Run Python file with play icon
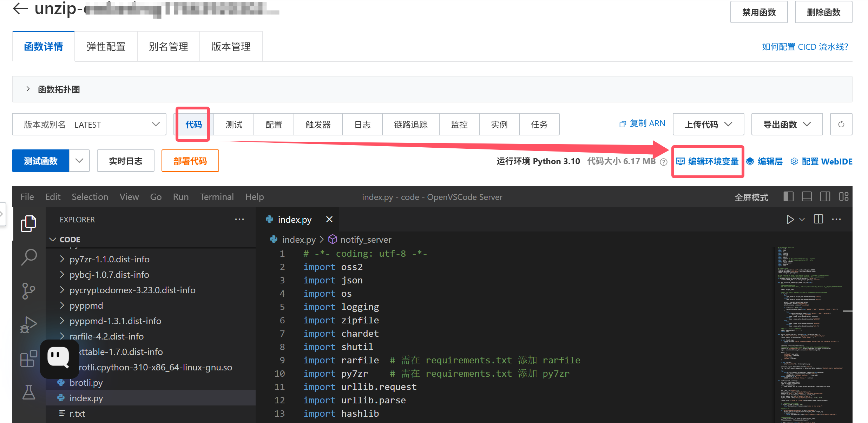Image resolution: width=868 pixels, height=423 pixels. click(x=790, y=220)
